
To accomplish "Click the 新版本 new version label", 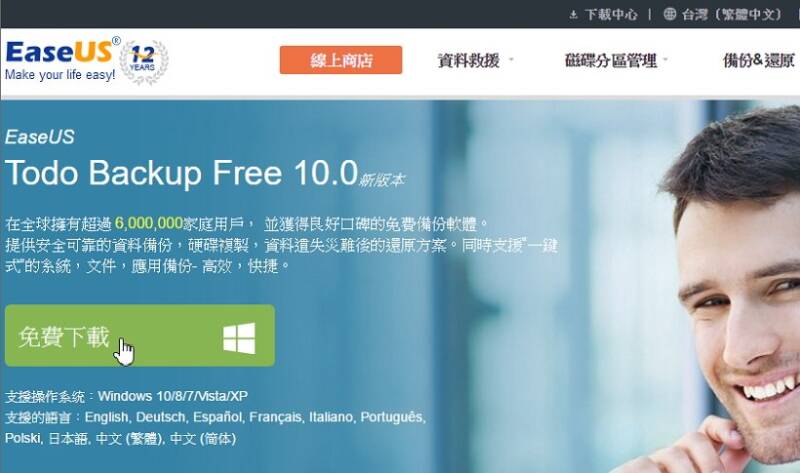I will coord(382,180).
